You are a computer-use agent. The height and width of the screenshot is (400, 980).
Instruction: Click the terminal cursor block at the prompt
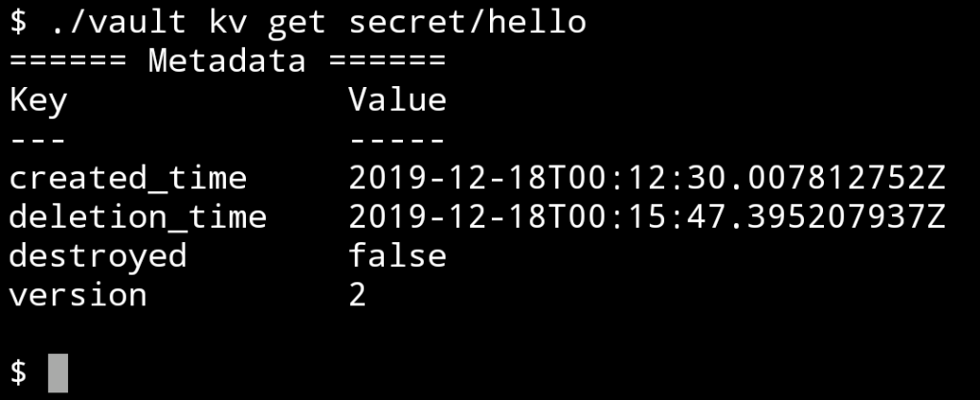[57, 373]
